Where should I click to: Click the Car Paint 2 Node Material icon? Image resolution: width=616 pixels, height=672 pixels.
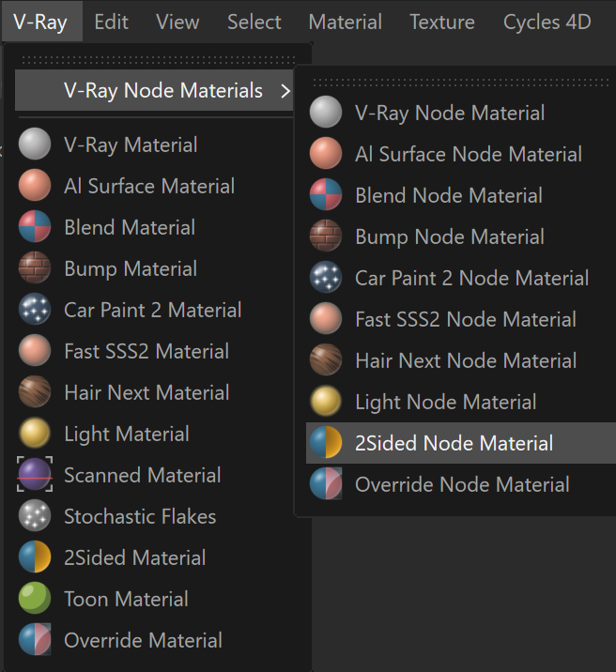326,277
